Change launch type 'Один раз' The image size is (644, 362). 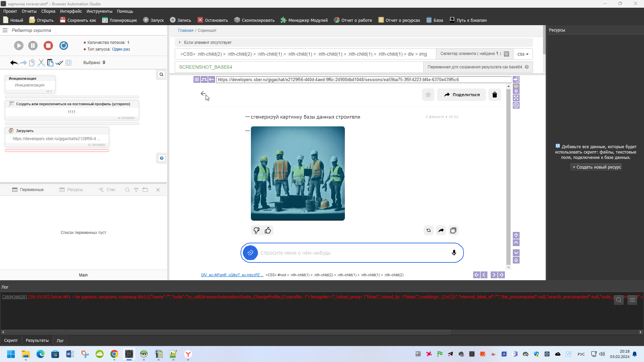(x=121, y=49)
